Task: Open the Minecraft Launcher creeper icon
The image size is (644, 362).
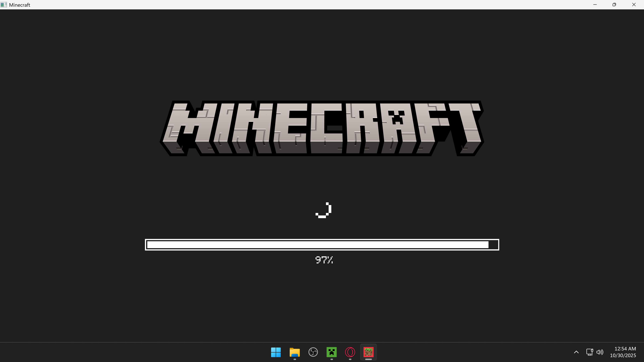Action: click(331, 352)
